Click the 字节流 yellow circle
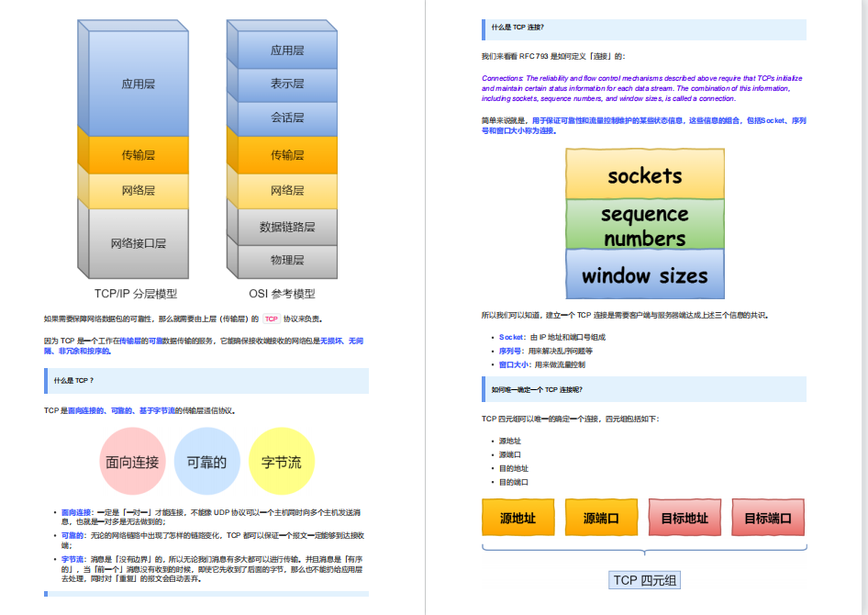The height and width of the screenshot is (615, 868). (x=282, y=461)
